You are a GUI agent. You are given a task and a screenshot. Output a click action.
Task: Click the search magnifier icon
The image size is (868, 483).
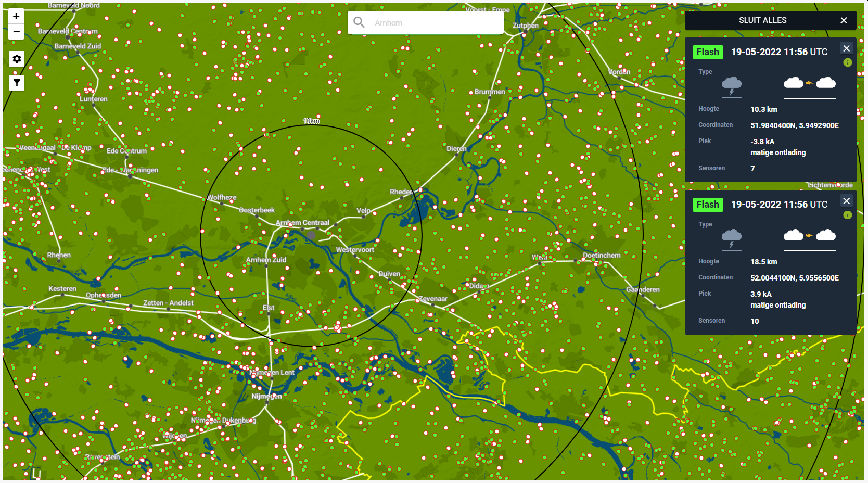(359, 22)
